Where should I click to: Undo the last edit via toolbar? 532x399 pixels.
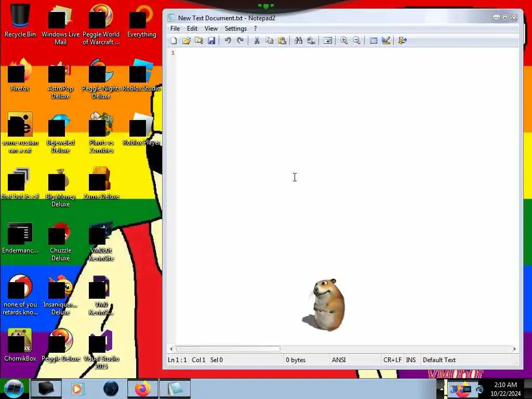tap(228, 41)
